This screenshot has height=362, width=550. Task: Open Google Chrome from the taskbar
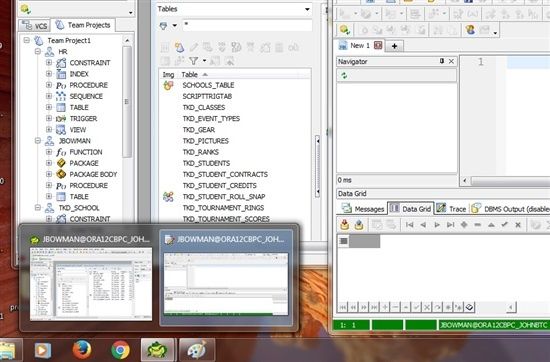pos(120,350)
